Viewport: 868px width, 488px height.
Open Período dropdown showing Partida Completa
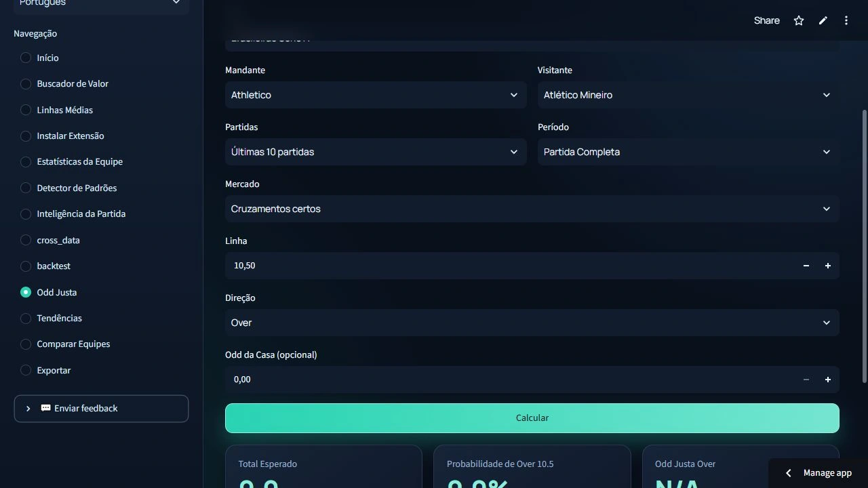pyautogui.click(x=688, y=152)
